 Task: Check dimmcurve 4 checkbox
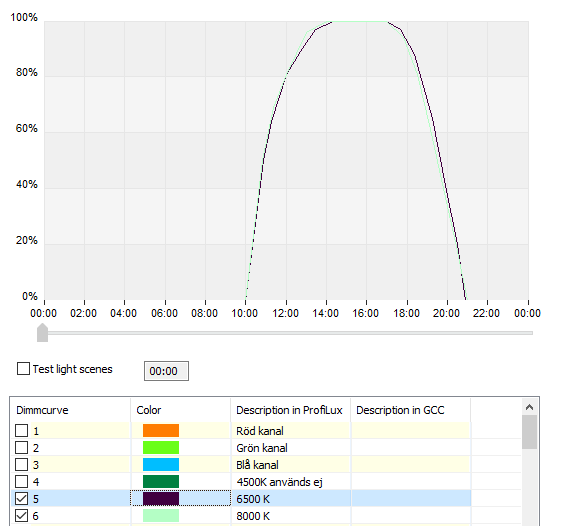21,482
